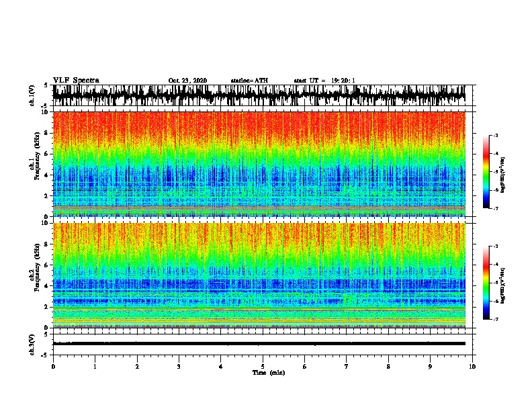
Task: Click time axis tick label "1"
Action: pyautogui.click(x=95, y=367)
